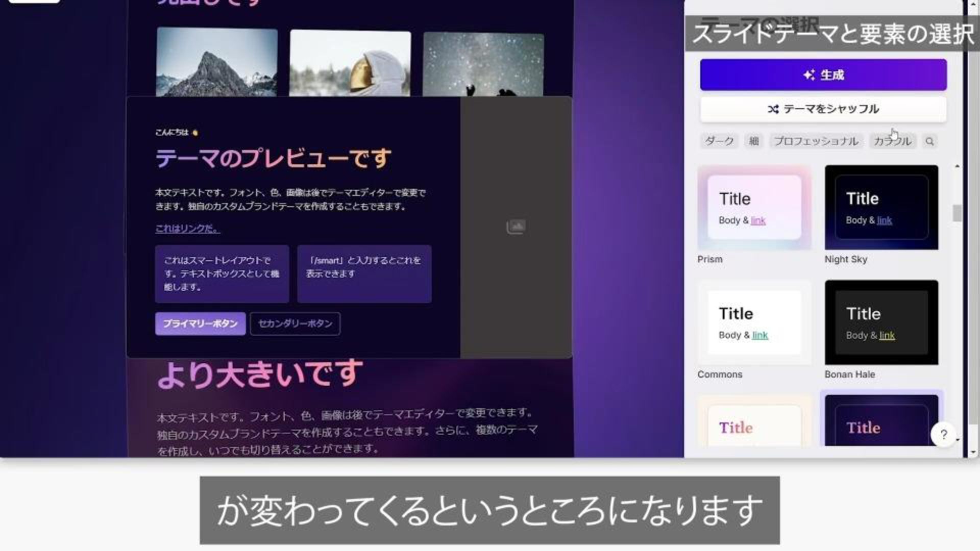The height and width of the screenshot is (551, 980).
Task: Choose the Commons theme thumbnail
Action: 754,322
